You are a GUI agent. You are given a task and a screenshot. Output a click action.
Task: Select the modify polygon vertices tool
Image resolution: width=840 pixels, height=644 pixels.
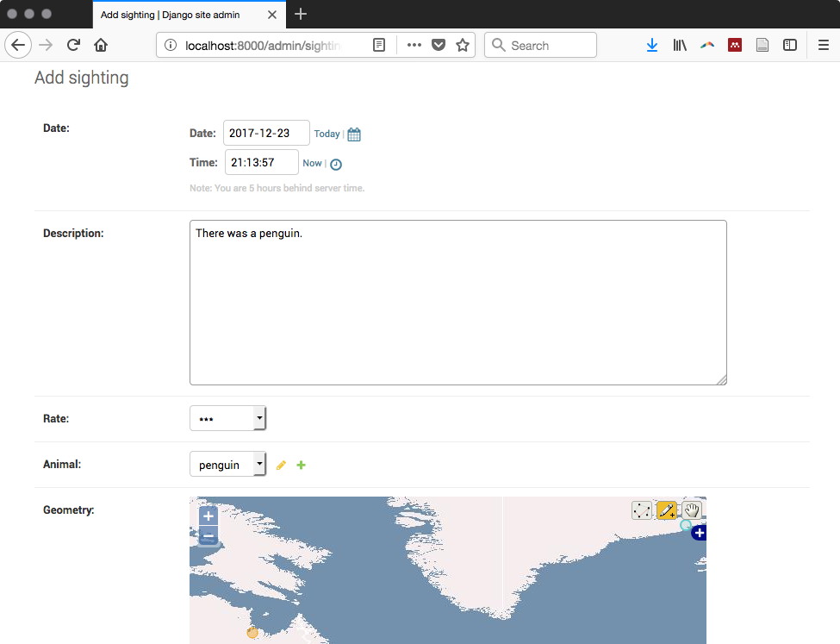click(x=641, y=510)
